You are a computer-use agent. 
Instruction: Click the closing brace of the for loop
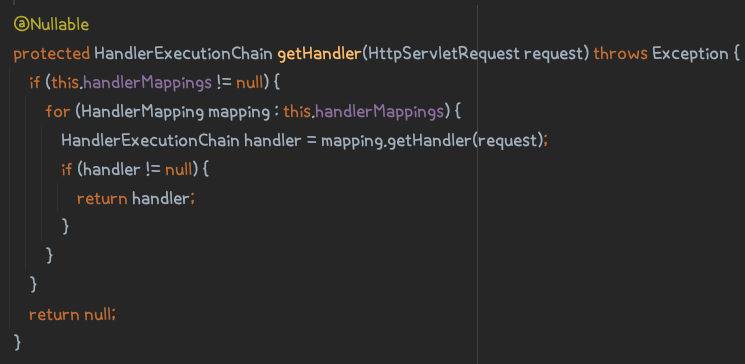[49, 255]
